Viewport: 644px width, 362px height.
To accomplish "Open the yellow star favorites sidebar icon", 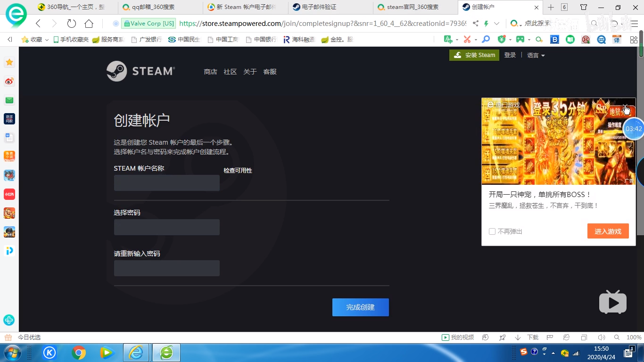I will (x=9, y=62).
